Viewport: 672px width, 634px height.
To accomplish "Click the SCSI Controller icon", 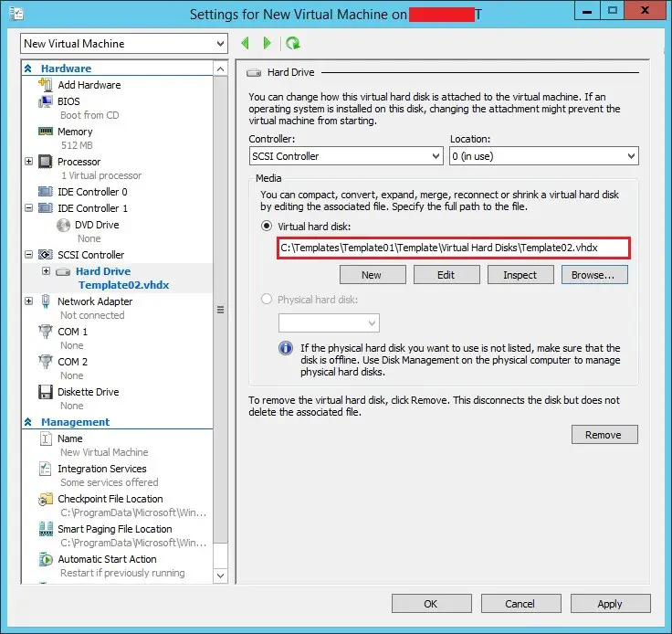I will pos(46,255).
